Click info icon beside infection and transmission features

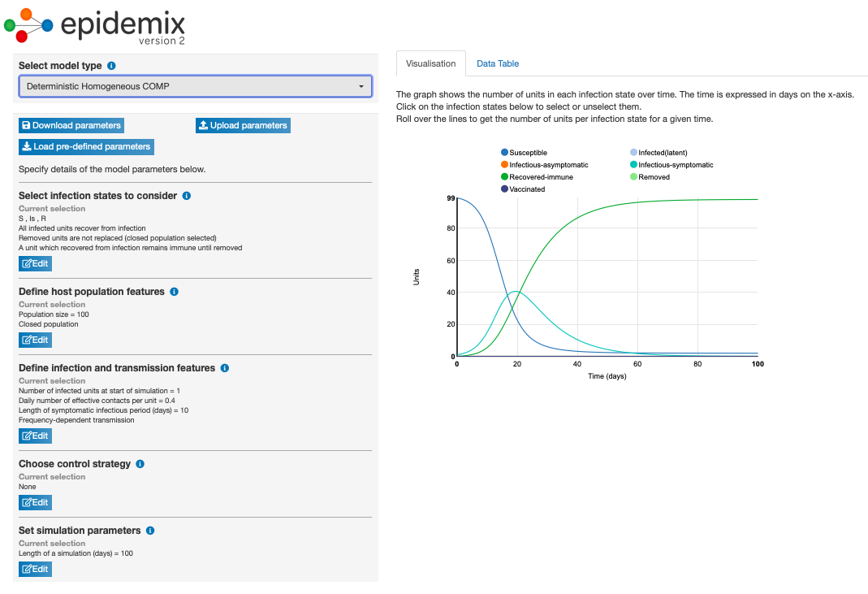click(225, 368)
